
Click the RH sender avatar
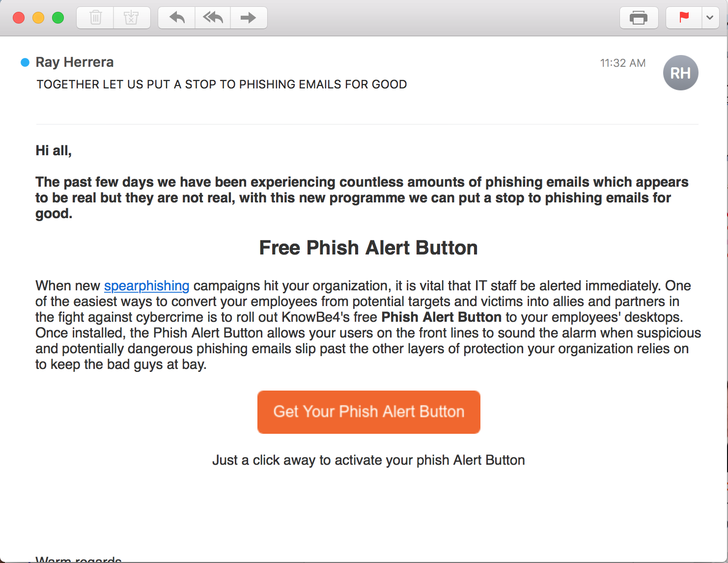point(680,73)
